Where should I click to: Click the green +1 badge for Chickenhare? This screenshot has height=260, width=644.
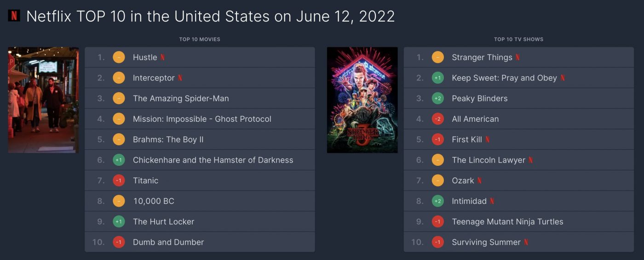[119, 160]
